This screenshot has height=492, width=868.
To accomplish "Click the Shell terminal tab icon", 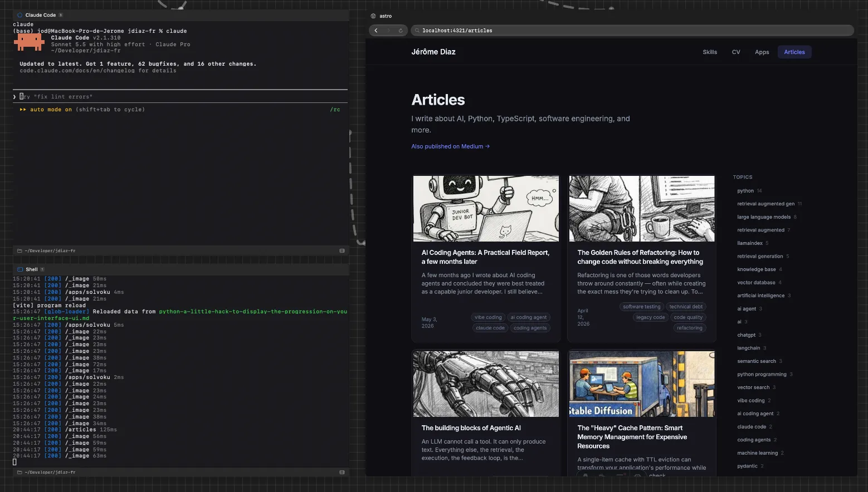I will (x=20, y=269).
